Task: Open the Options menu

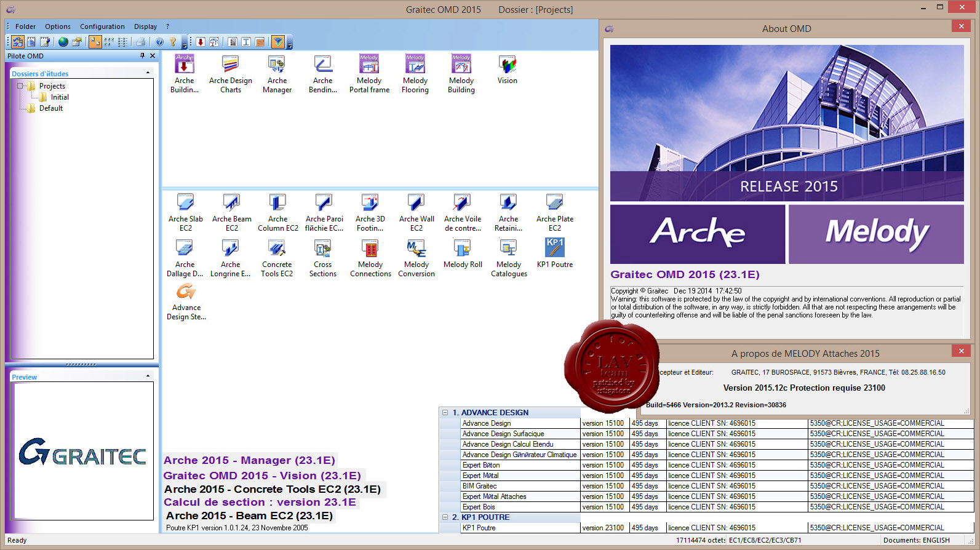Action: (x=58, y=26)
